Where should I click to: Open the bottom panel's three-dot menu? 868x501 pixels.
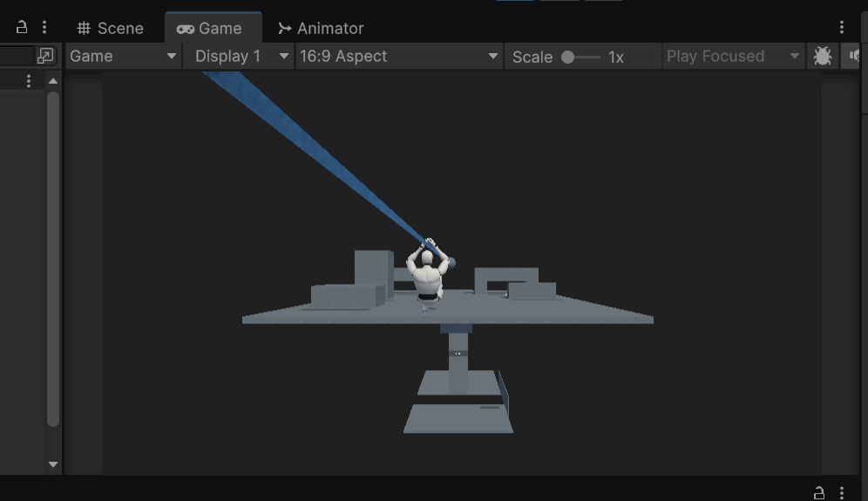(x=841, y=492)
